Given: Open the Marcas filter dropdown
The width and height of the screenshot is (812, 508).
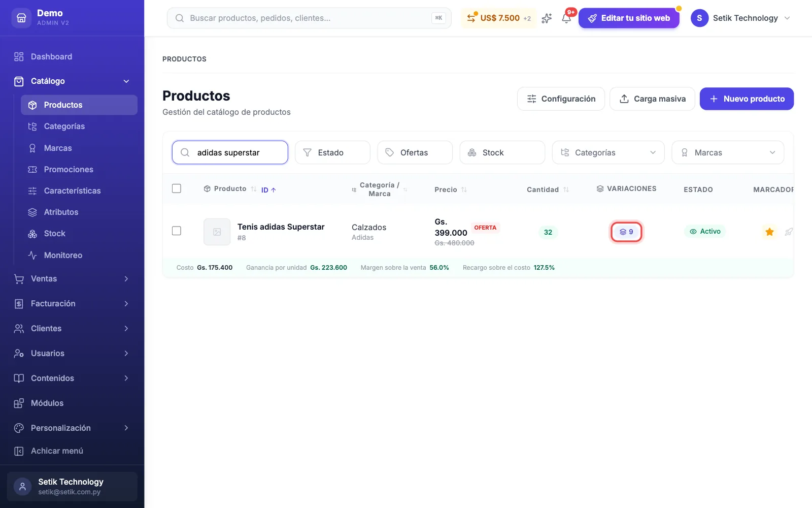Looking at the screenshot, I should [728, 152].
